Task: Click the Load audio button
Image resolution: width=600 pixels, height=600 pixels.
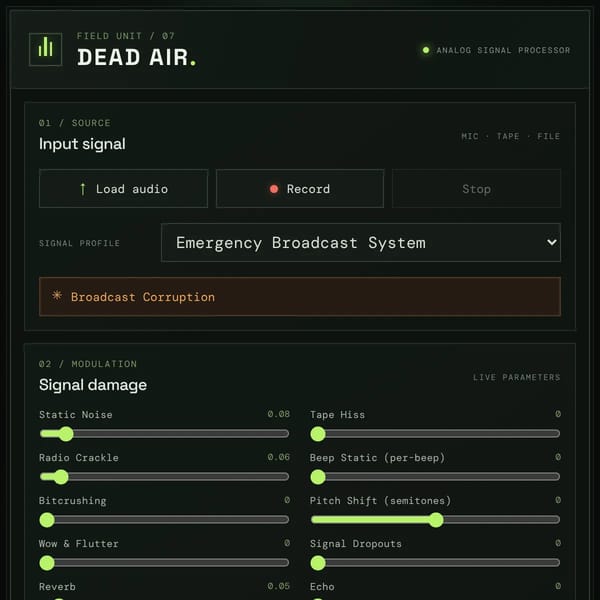Action: pos(124,189)
